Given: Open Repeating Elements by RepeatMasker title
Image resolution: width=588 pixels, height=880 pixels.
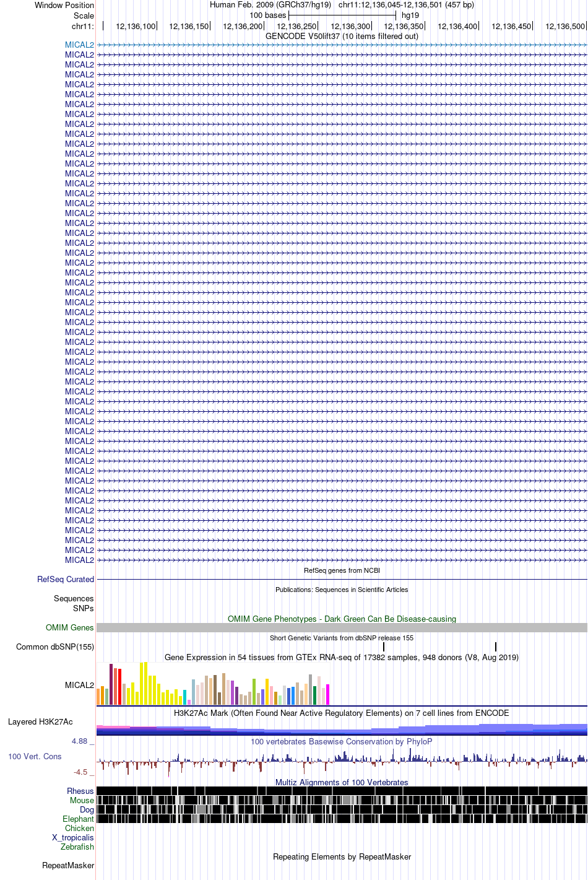Looking at the screenshot, I should (342, 856).
